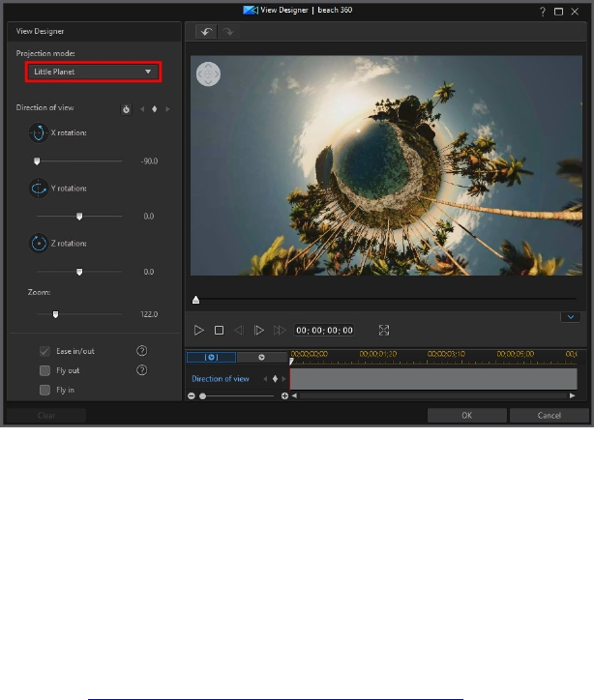Click the reset stopwatch icon beside Direction of view

126,109
